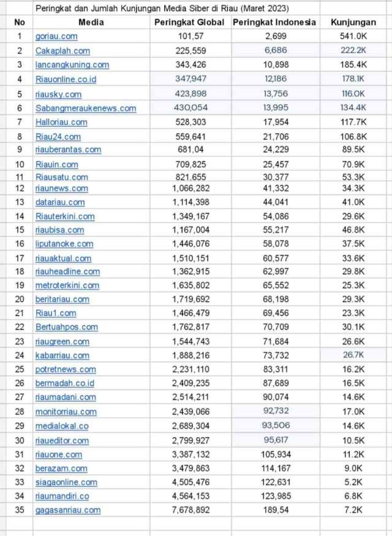
Task: Open the medialokal.co link
Action: tap(62, 426)
